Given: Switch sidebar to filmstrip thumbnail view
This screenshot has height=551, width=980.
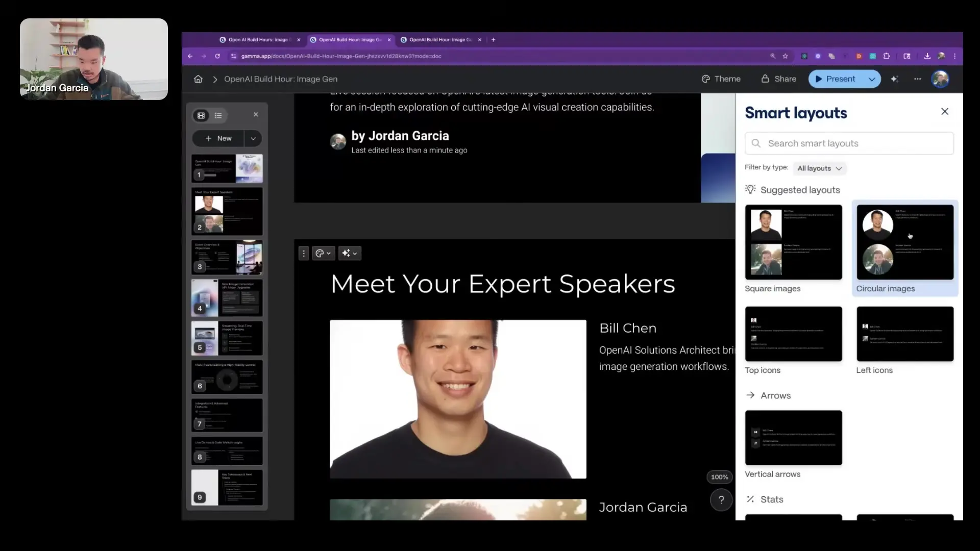Looking at the screenshot, I should pos(201,116).
